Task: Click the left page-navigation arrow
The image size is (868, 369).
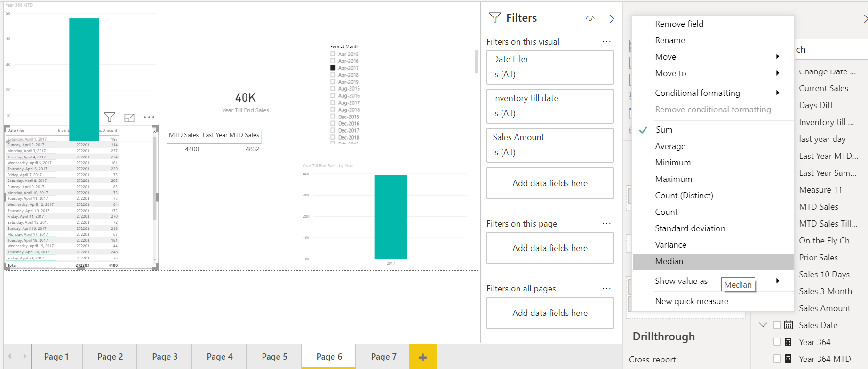Action: [10, 356]
